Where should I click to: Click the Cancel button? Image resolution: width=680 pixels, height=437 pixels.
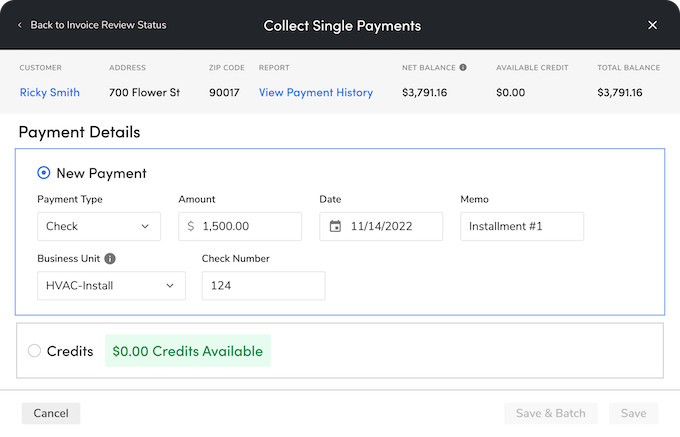pyautogui.click(x=51, y=413)
